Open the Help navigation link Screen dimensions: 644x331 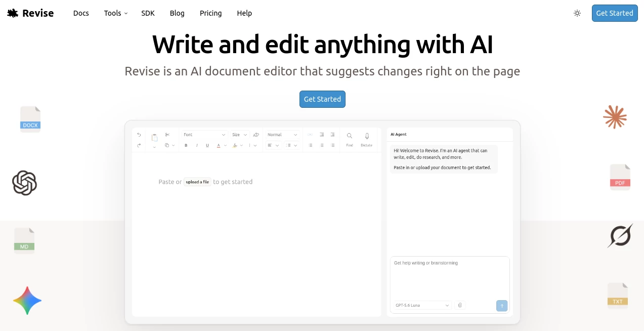click(244, 13)
